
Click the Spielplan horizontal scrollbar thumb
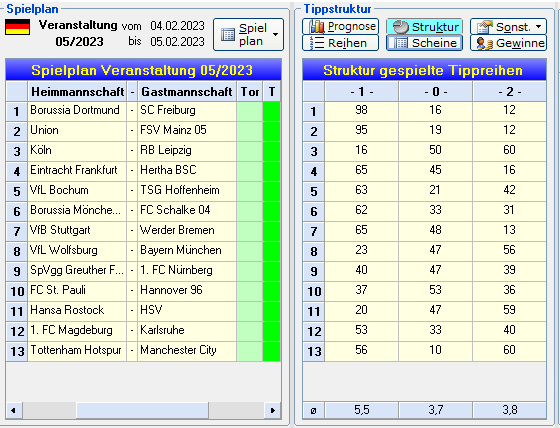point(142,410)
